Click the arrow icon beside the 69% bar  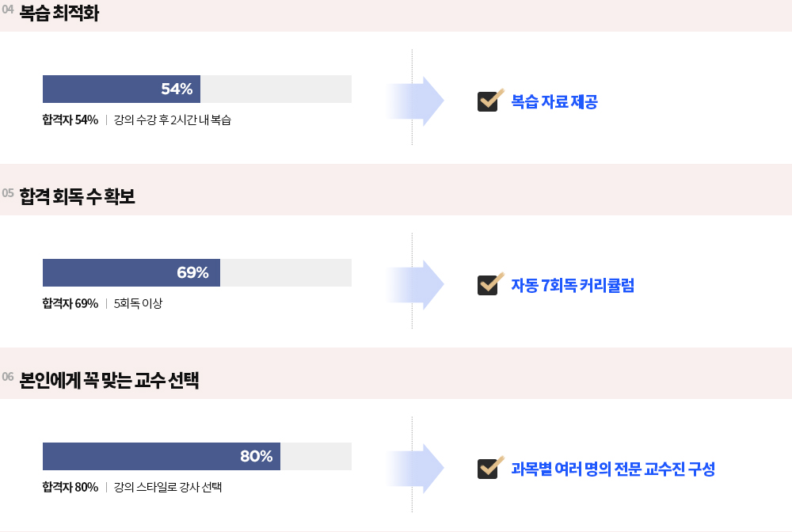[x=417, y=285]
